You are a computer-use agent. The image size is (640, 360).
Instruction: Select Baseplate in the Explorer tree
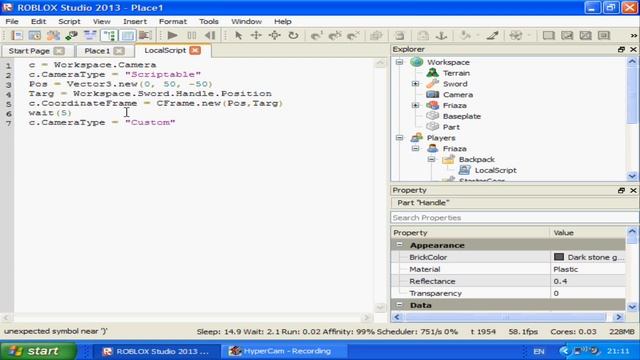point(462,116)
